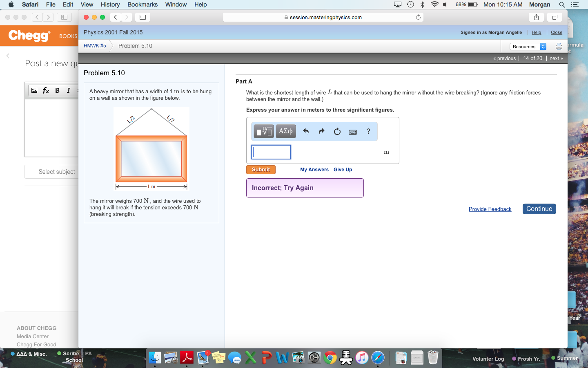This screenshot has height=368, width=588.
Task: Open the Help link in header
Action: (536, 32)
